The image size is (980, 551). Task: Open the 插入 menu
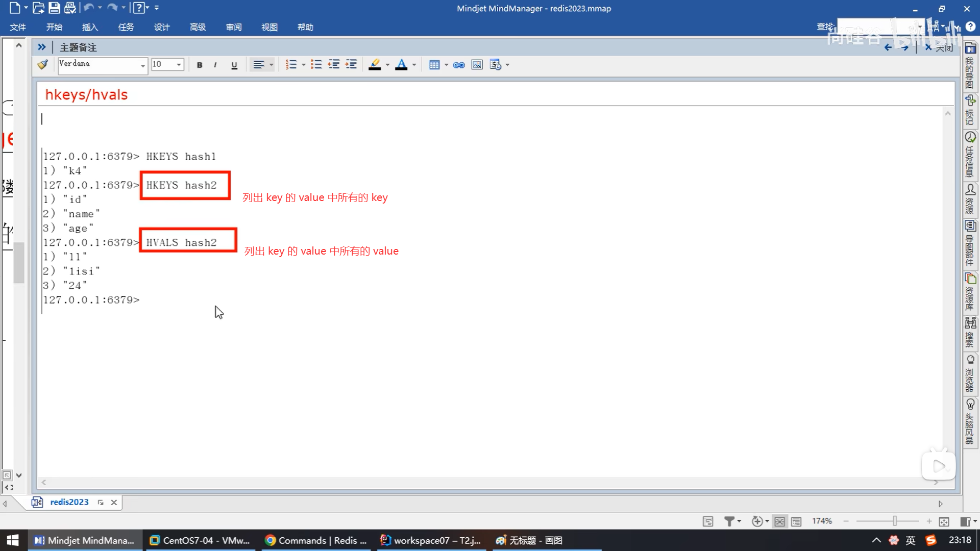point(90,27)
